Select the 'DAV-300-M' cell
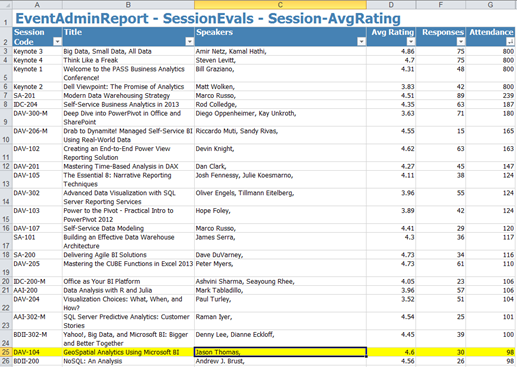517x367 pixels. [37, 118]
